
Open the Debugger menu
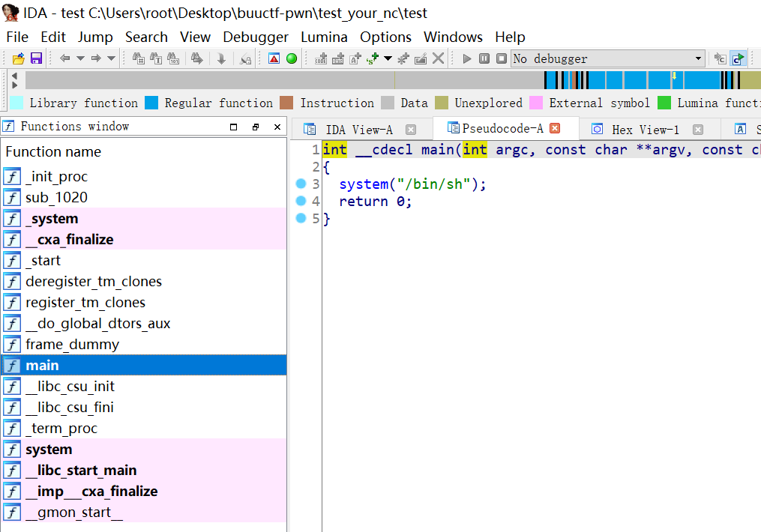coord(256,37)
